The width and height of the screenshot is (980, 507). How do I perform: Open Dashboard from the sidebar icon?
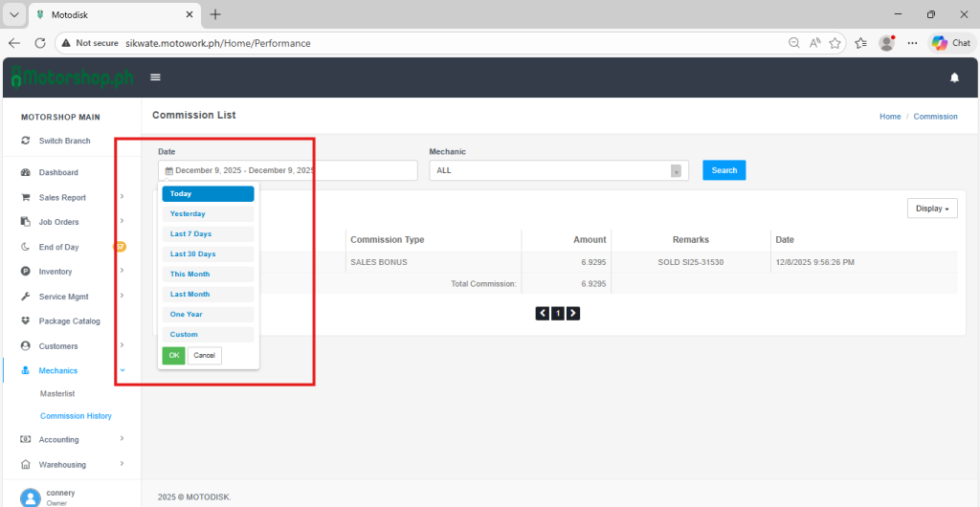(x=26, y=172)
